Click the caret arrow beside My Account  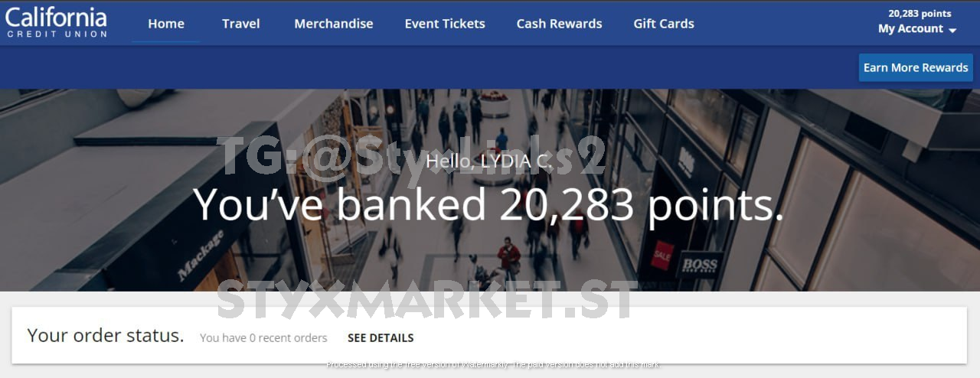(952, 31)
